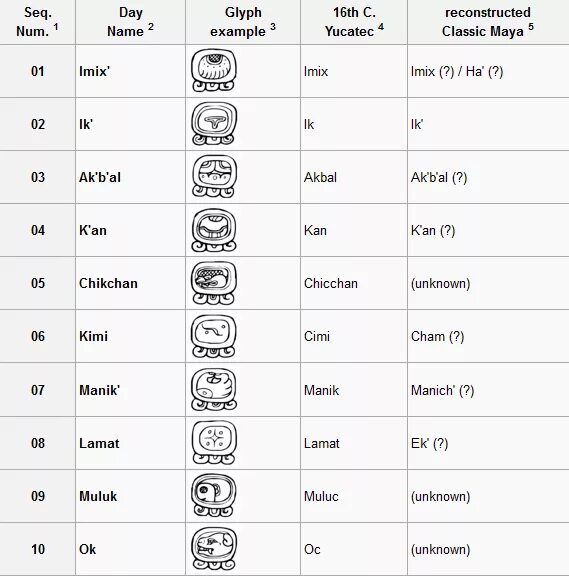Click the Manik' hand glyph
The height and width of the screenshot is (576, 569).
214,390
